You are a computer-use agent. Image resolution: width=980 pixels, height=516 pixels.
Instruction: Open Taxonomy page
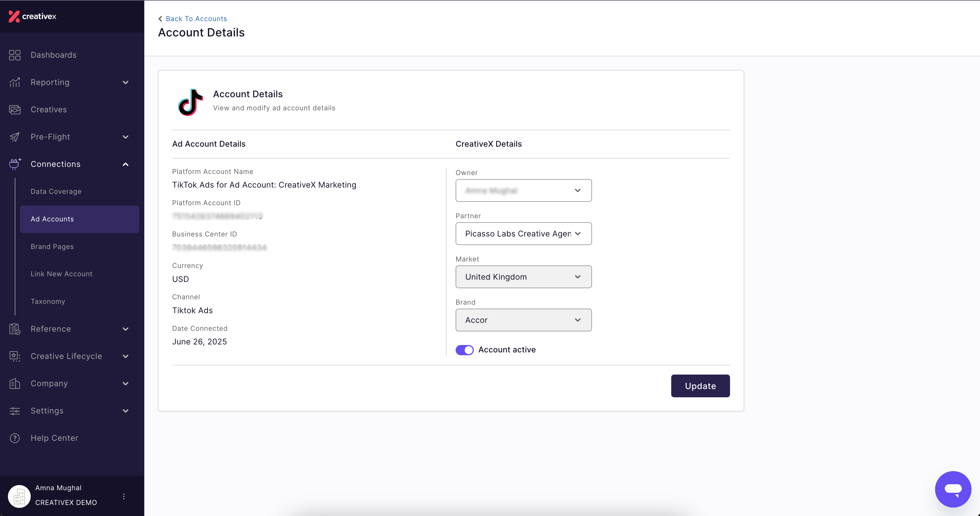point(48,301)
